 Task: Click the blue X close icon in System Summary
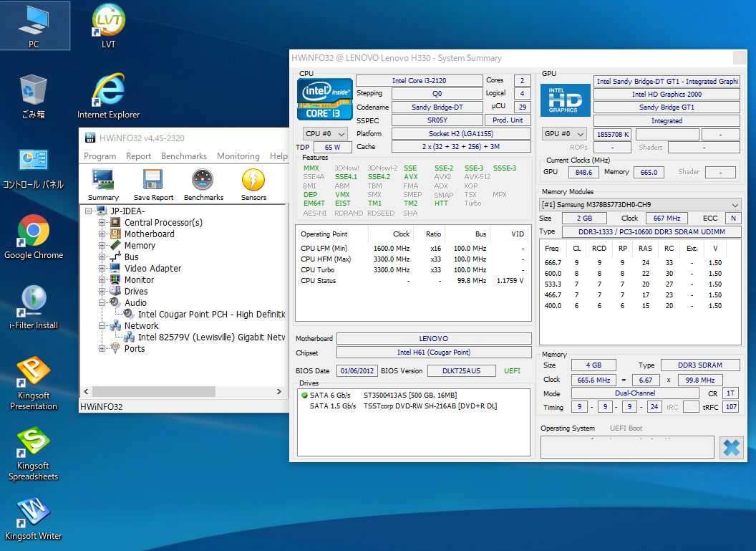click(732, 448)
